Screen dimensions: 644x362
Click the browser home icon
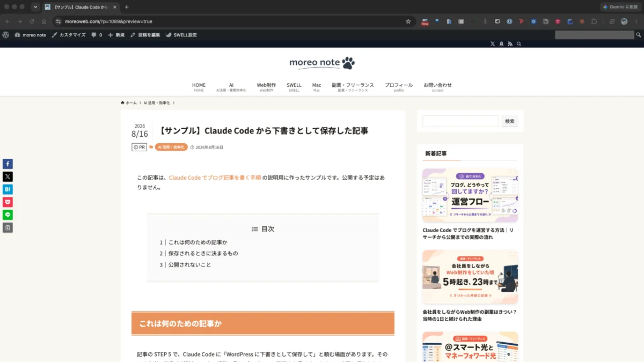43,21
